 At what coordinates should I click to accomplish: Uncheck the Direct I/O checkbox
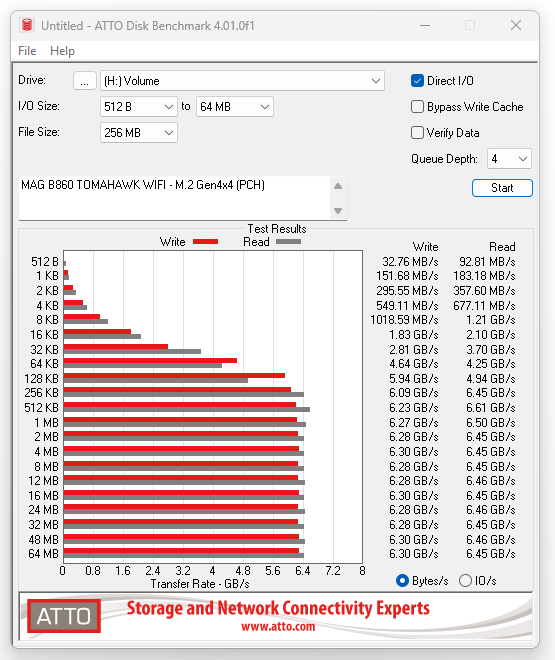pos(417,80)
